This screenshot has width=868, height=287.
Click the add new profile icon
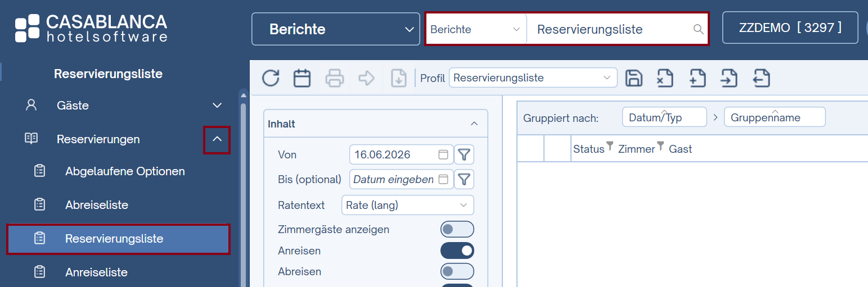(698, 78)
